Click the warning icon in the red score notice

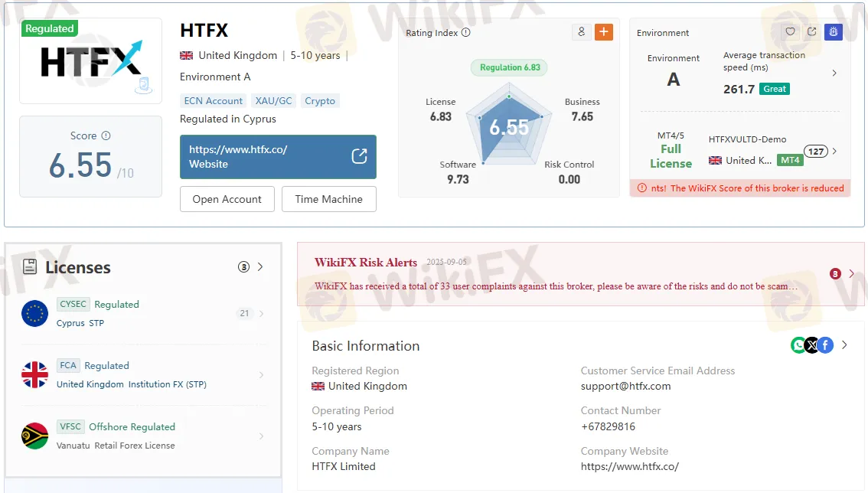642,188
